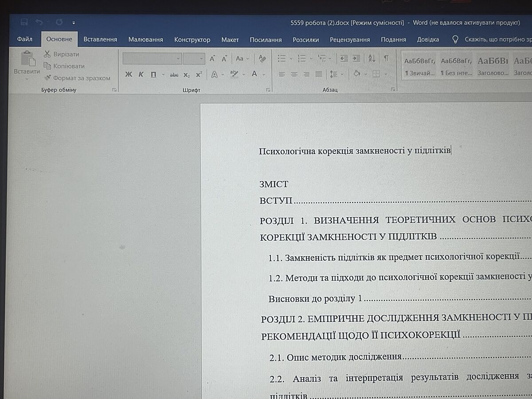
Task: Click Формат за зразком button
Action: [x=77, y=78]
